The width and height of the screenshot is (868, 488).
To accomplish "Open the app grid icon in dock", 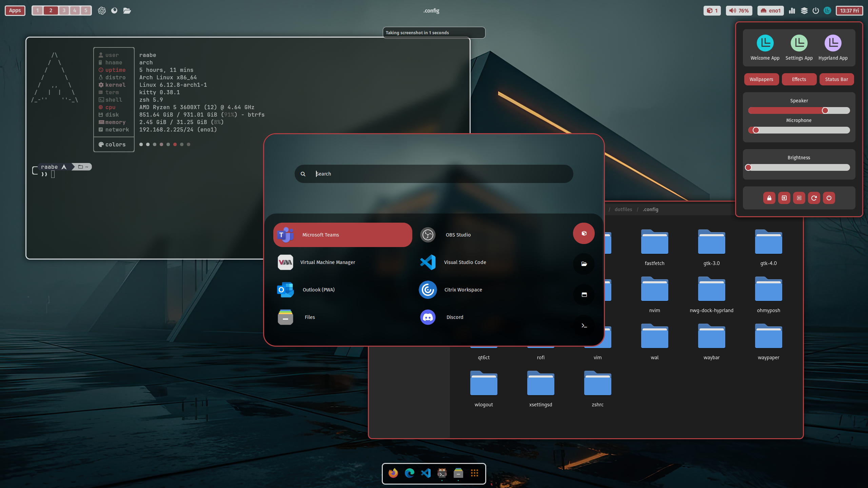I will point(474,473).
